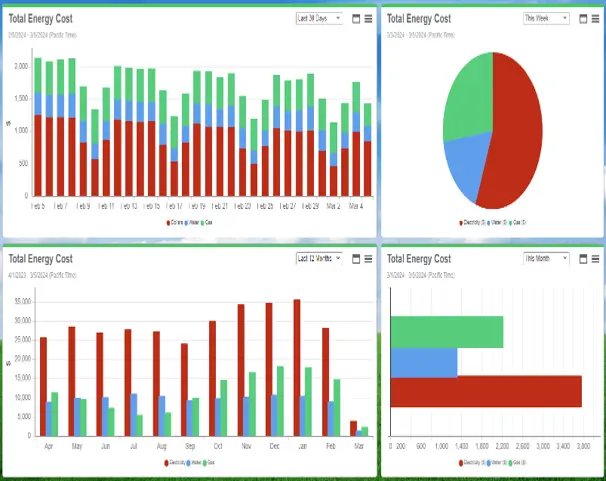Open the This Month range dropdown

point(546,258)
